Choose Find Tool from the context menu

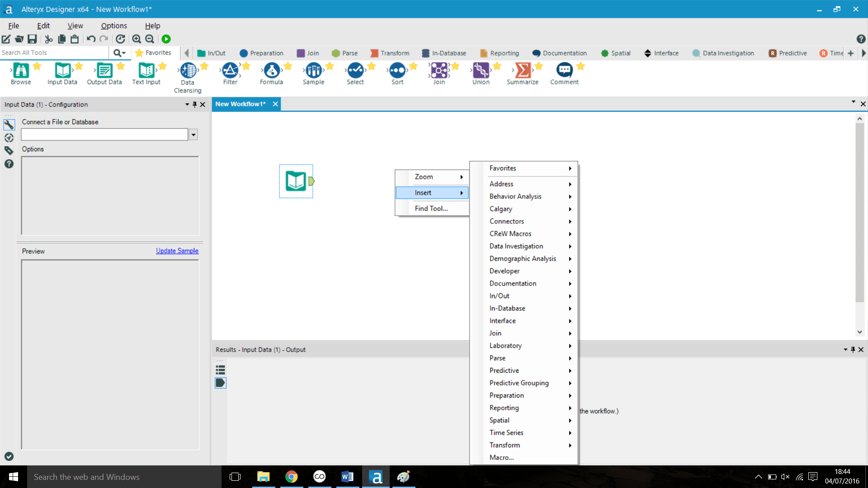click(430, 208)
